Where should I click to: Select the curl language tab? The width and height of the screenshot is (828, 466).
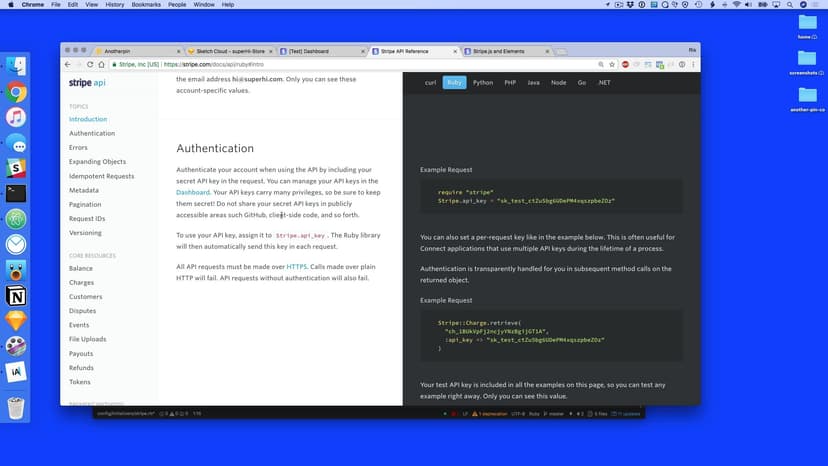pos(430,83)
